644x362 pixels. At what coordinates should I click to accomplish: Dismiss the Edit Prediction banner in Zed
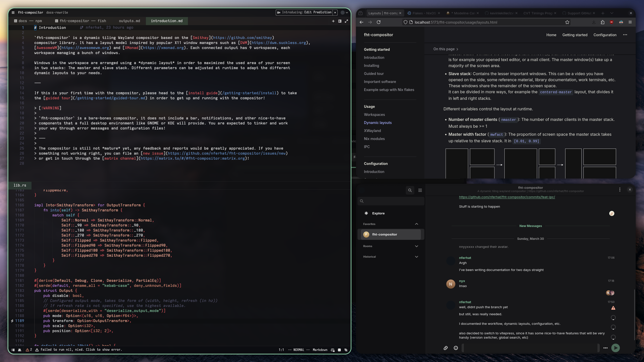point(335,12)
